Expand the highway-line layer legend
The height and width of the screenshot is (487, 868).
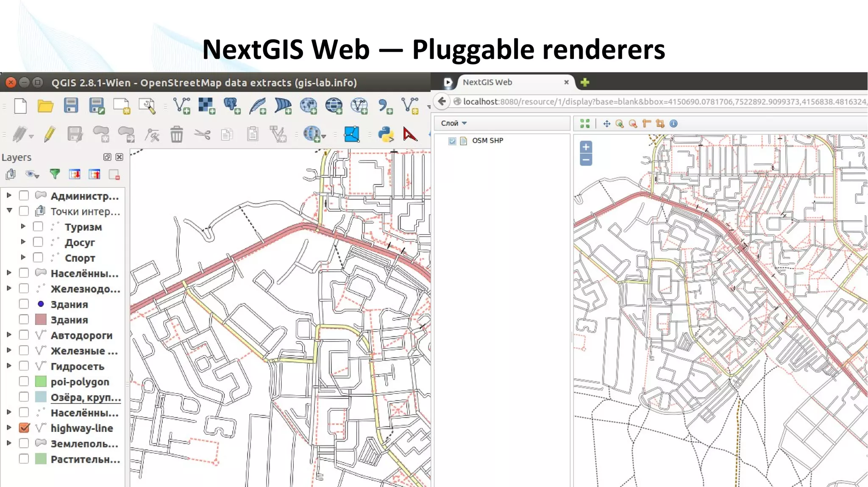(9, 428)
